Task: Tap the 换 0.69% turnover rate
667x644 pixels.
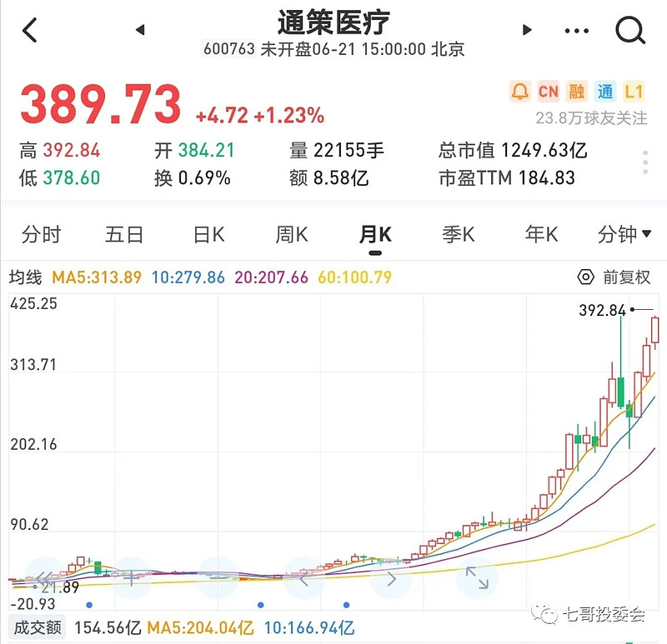Action: [x=193, y=178]
